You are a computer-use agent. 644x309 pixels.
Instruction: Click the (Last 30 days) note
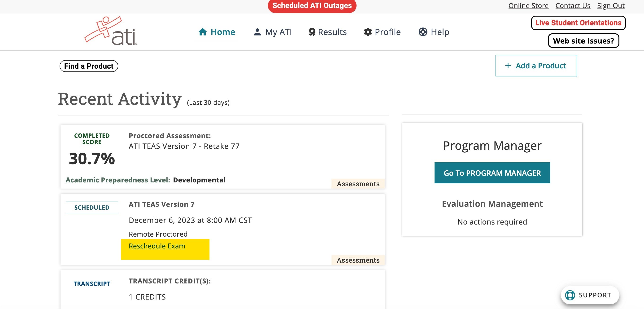tap(208, 103)
